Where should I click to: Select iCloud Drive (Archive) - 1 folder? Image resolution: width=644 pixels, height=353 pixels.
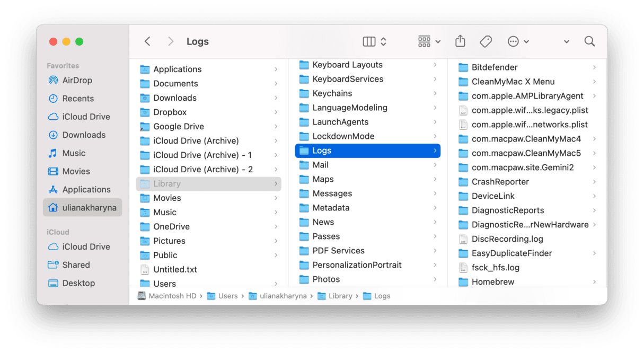click(x=209, y=155)
